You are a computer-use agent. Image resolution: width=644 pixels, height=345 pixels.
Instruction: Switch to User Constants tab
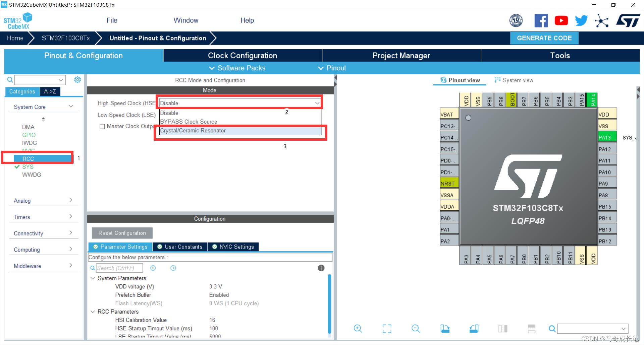tap(180, 247)
